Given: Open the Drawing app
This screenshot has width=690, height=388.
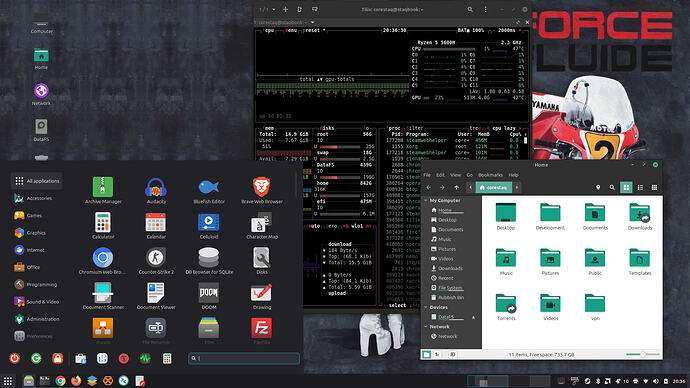Looking at the screenshot, I should (261, 296).
